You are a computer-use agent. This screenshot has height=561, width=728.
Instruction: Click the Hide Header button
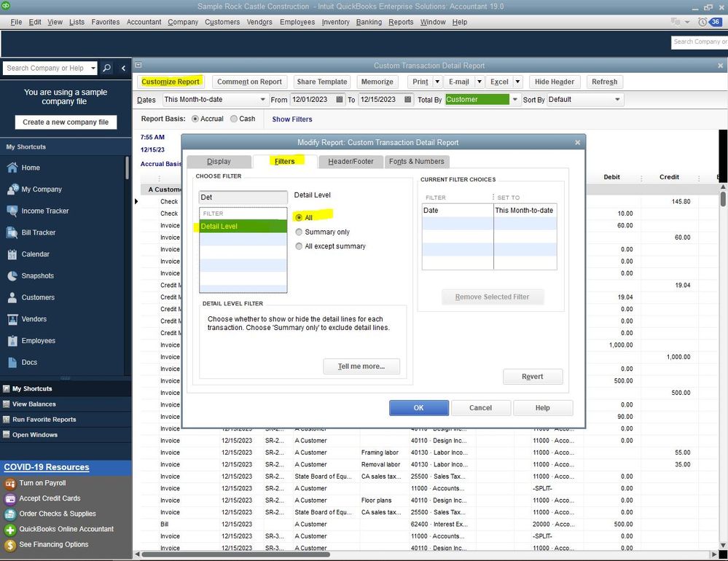(x=555, y=82)
